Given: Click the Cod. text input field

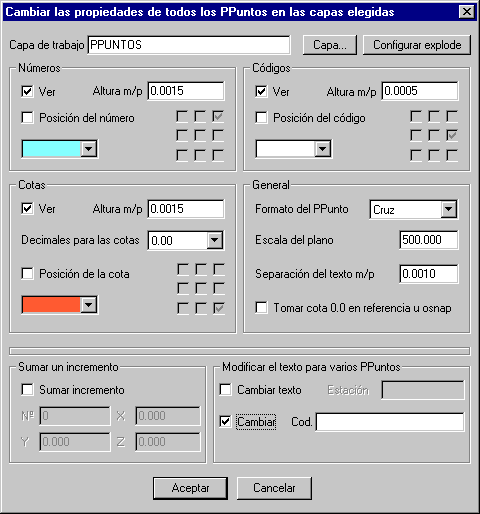Looking at the screenshot, I should pos(390,422).
